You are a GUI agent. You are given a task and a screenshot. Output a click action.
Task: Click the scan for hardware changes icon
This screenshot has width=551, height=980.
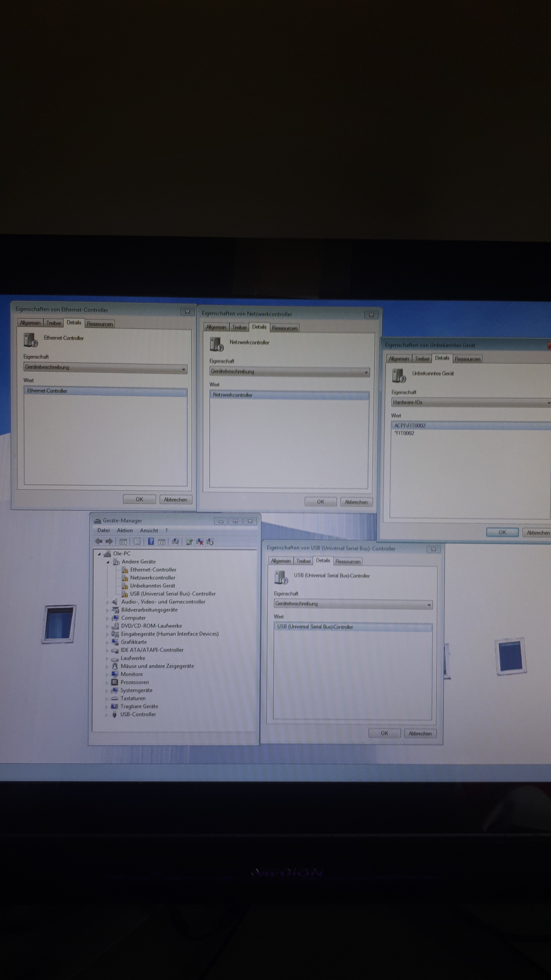pos(175,541)
